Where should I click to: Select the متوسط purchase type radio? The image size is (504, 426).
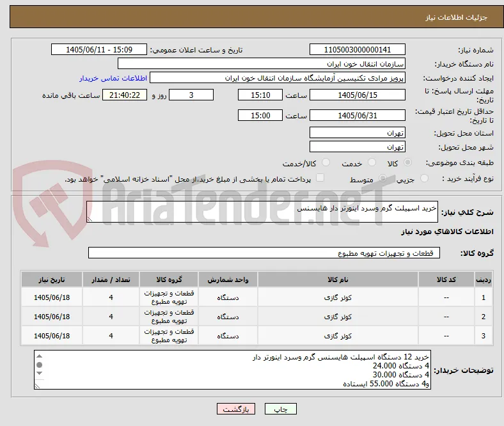[x=382, y=178]
